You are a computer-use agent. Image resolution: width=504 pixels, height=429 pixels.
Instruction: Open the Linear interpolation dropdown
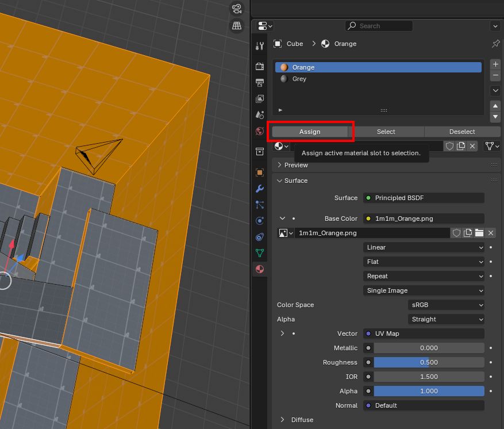(424, 247)
